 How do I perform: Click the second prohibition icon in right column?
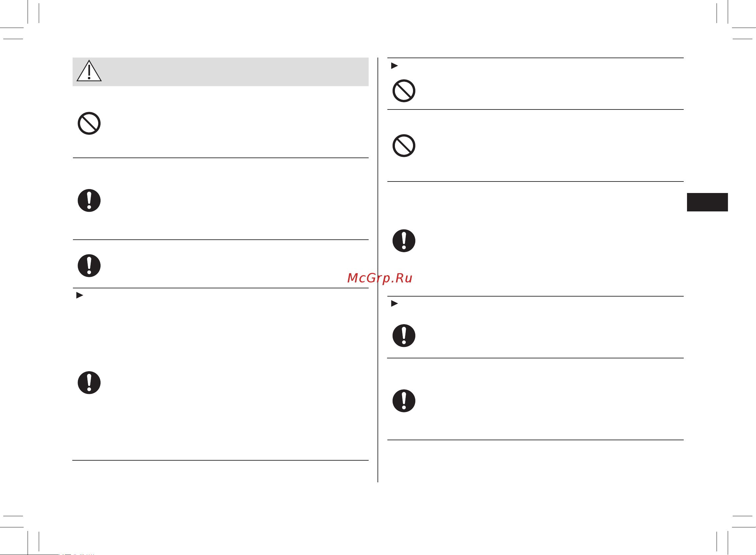(404, 145)
